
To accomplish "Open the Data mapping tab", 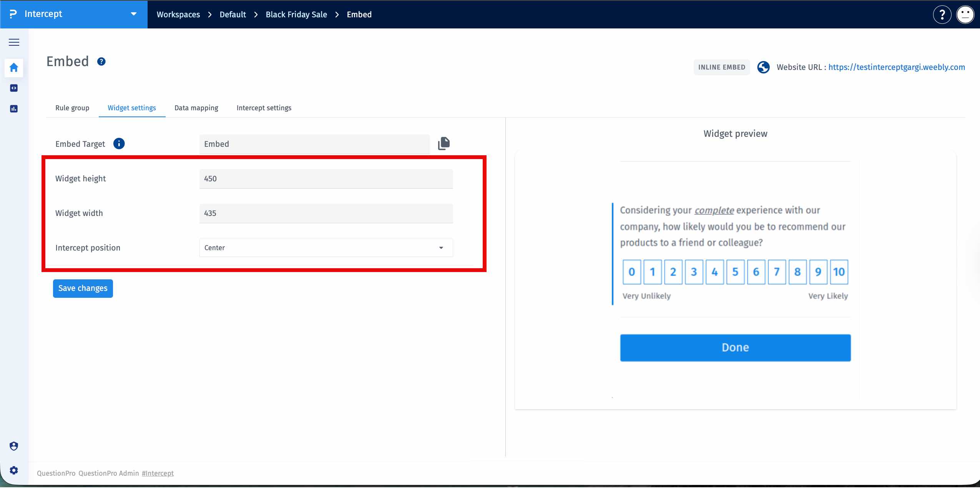I will pos(196,108).
